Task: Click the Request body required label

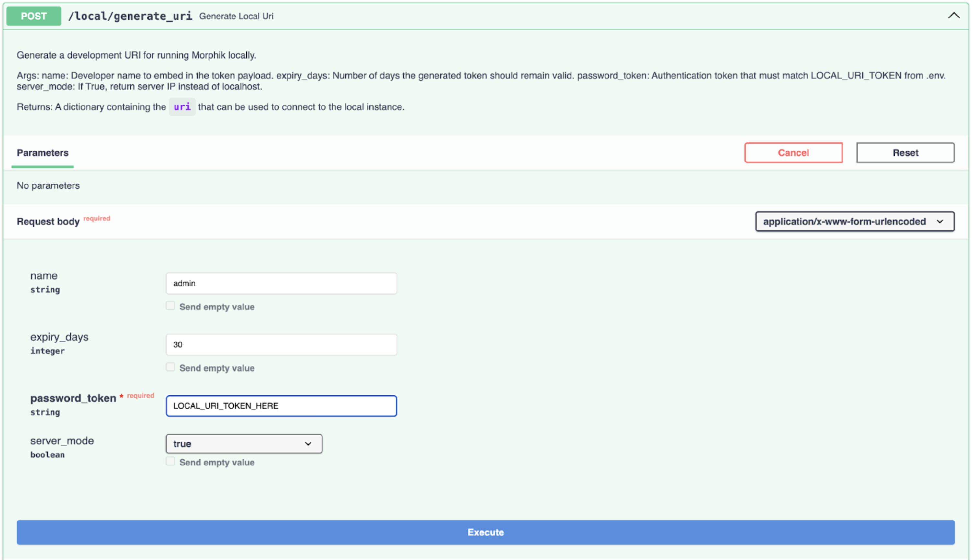Action: [48, 221]
